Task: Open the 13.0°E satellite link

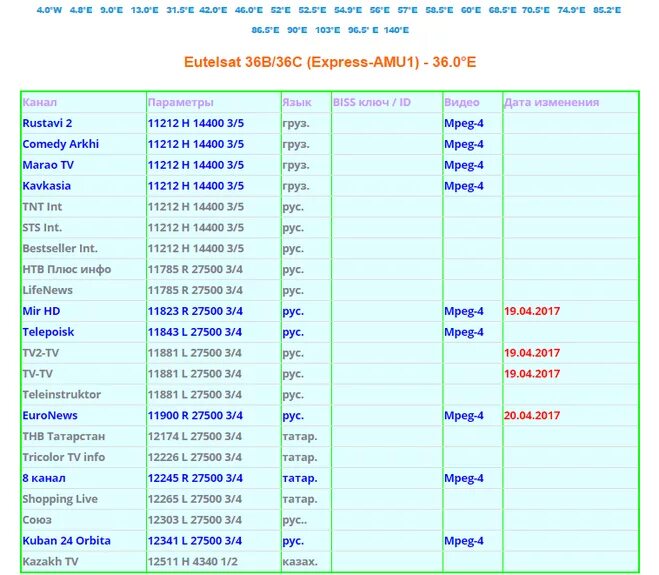Action: (x=145, y=10)
